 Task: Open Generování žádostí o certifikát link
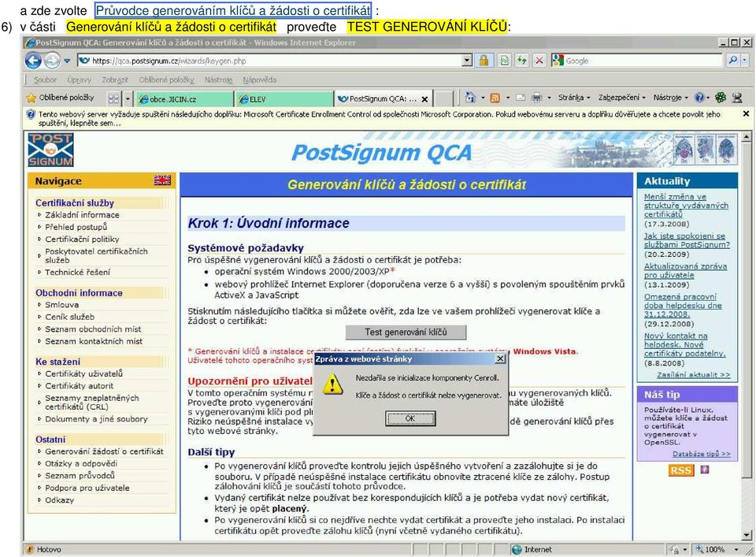(x=104, y=452)
